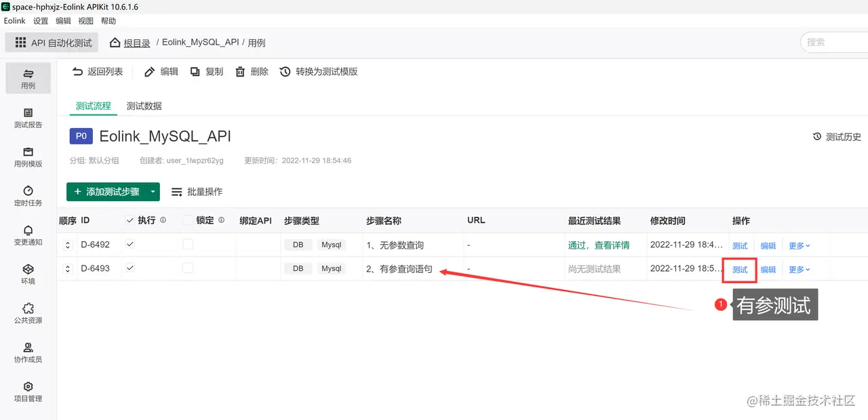This screenshot has width=868, height=420.
Task: Click ID cell D-6493
Action: click(95, 269)
